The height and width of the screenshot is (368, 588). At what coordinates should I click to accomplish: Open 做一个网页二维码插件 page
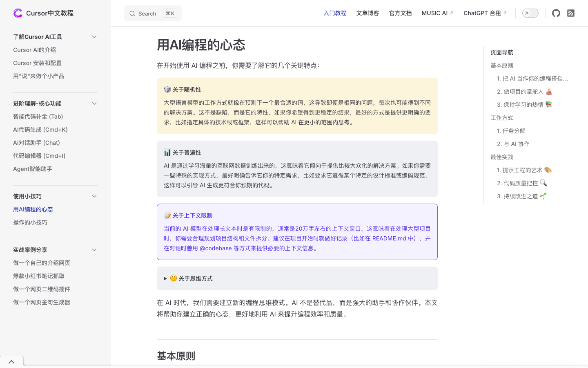tap(42, 289)
